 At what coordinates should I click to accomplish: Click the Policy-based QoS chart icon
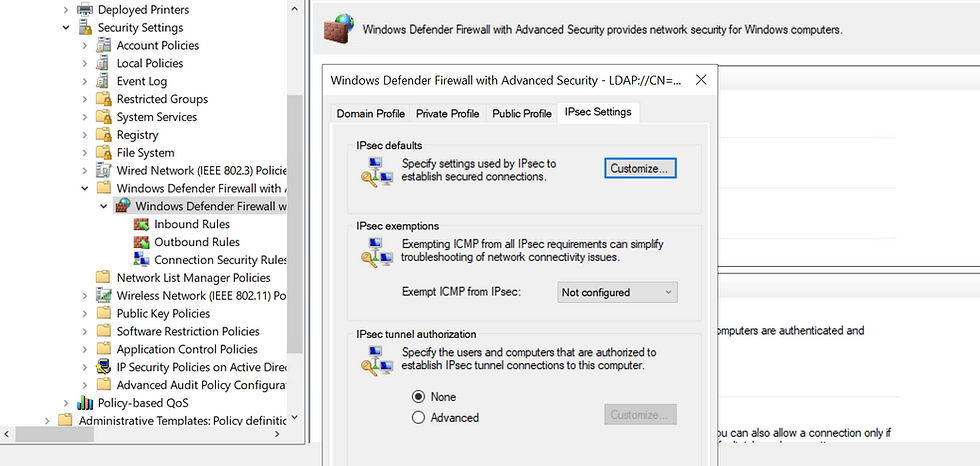coord(84,403)
